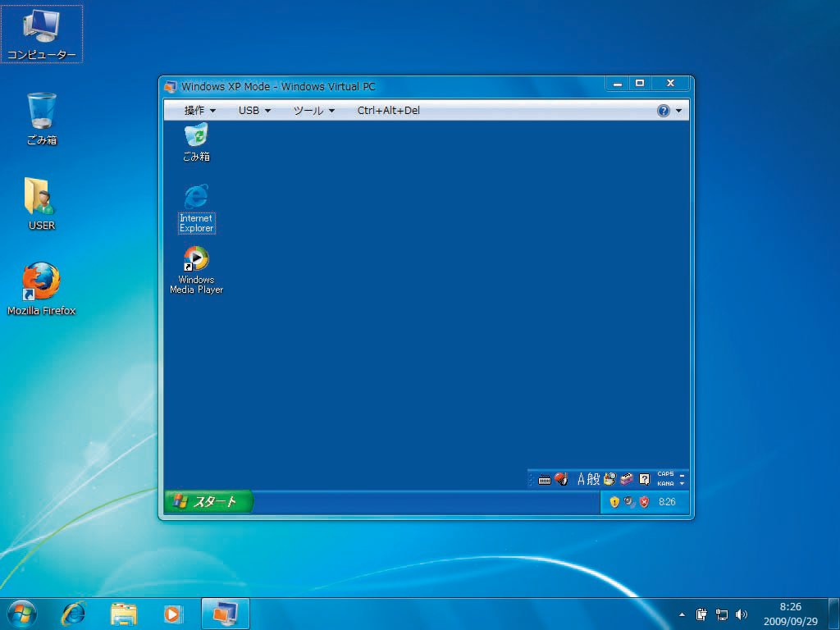Click the power plug tray icon
The image size is (840, 630).
click(x=701, y=614)
